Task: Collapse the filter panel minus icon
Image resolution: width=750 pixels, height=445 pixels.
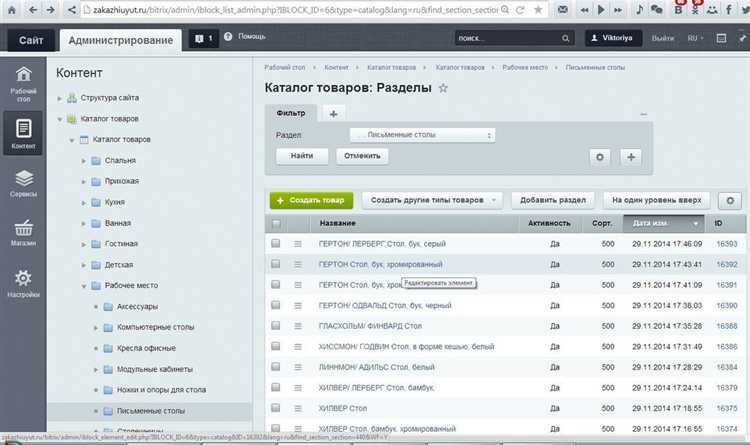Action: click(x=643, y=114)
